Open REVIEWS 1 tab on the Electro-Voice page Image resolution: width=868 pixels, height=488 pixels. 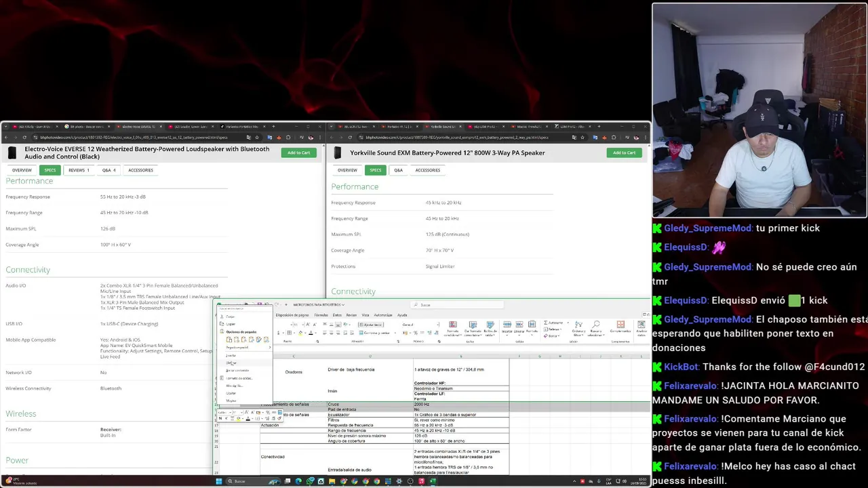(x=79, y=170)
